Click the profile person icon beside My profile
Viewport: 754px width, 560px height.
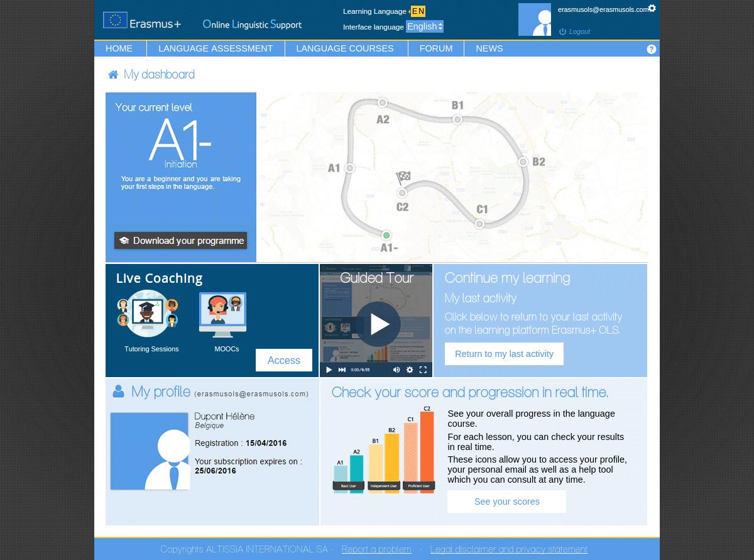(118, 392)
